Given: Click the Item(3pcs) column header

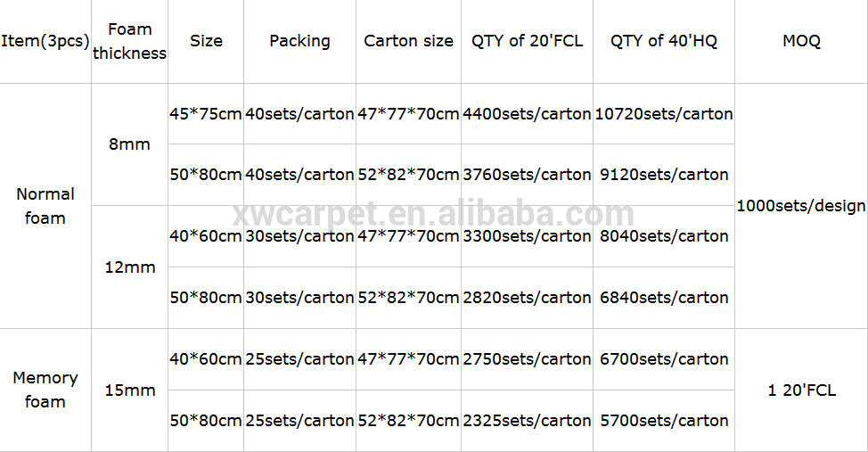Looking at the screenshot, I should pos(45,41).
